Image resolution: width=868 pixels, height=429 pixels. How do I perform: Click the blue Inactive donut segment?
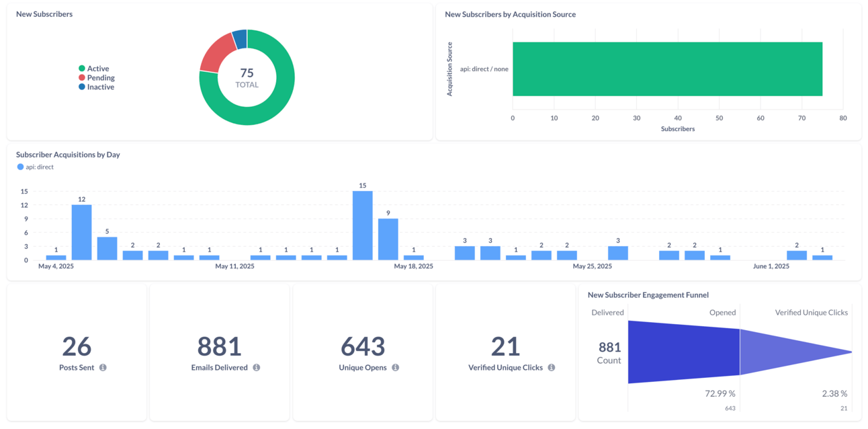coord(240,39)
